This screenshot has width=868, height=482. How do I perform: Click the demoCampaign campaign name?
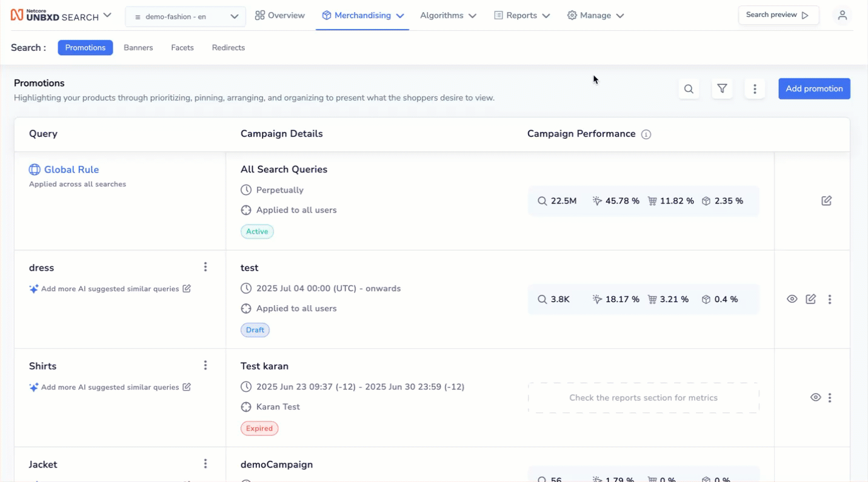[276, 464]
